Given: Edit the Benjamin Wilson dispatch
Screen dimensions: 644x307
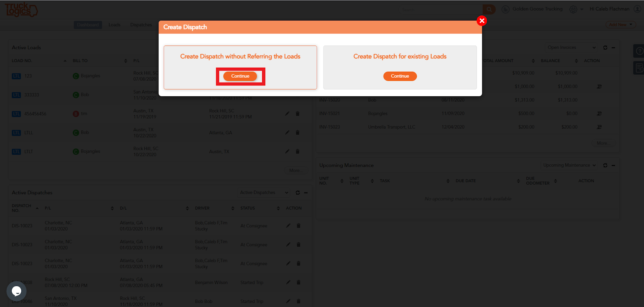Looking at the screenshot, I should click(x=288, y=282).
